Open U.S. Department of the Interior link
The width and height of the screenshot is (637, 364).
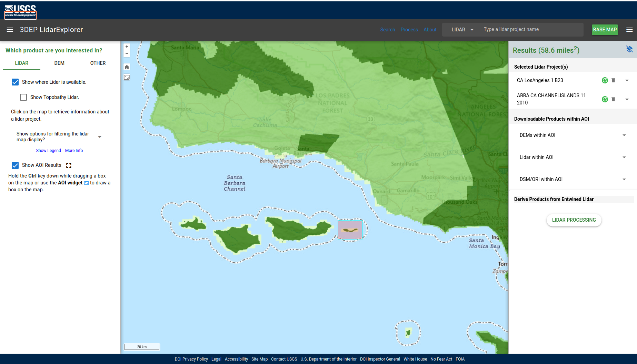(328, 359)
